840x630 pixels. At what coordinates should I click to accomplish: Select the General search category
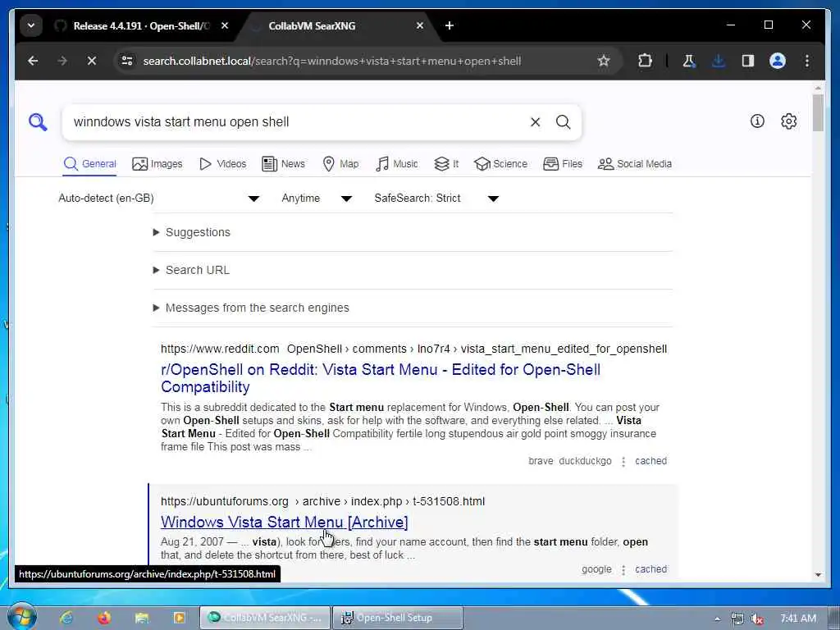click(x=89, y=164)
